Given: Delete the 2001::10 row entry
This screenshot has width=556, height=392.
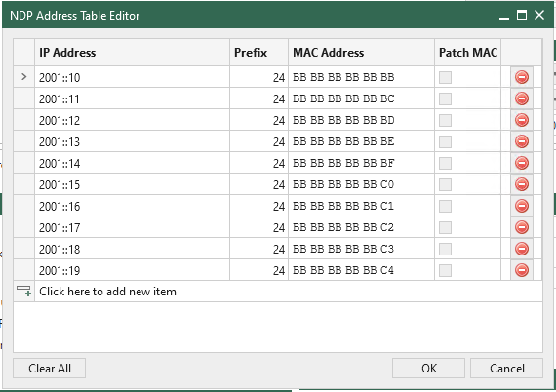Looking at the screenshot, I should [522, 77].
